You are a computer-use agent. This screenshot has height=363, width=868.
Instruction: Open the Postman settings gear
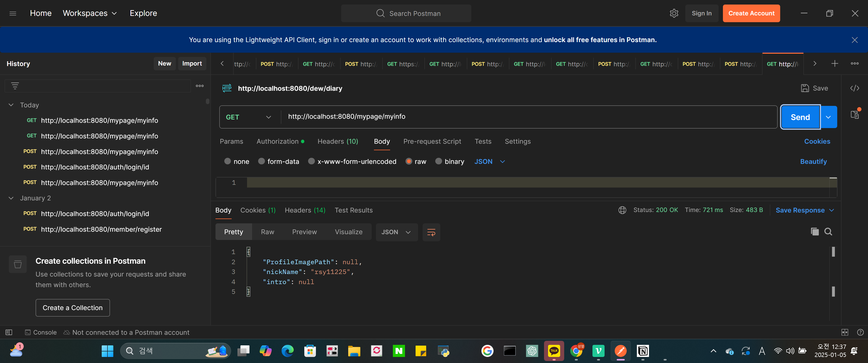(674, 13)
